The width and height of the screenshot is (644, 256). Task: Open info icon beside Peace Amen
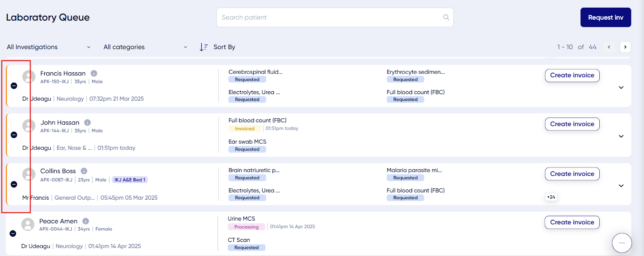[x=86, y=221]
